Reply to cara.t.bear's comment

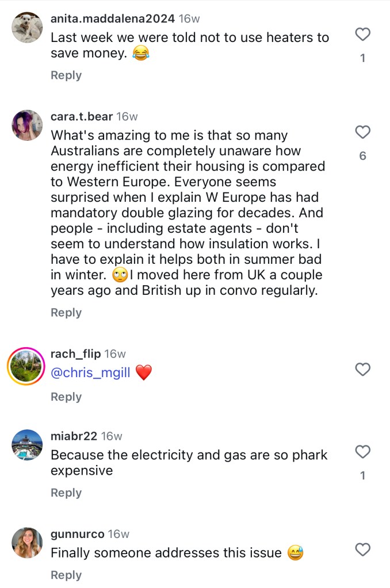[66, 313]
